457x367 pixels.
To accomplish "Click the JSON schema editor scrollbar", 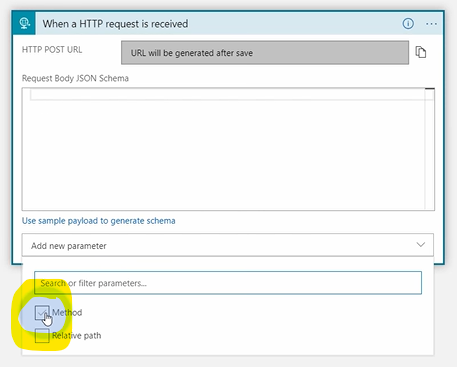I will click(430, 149).
